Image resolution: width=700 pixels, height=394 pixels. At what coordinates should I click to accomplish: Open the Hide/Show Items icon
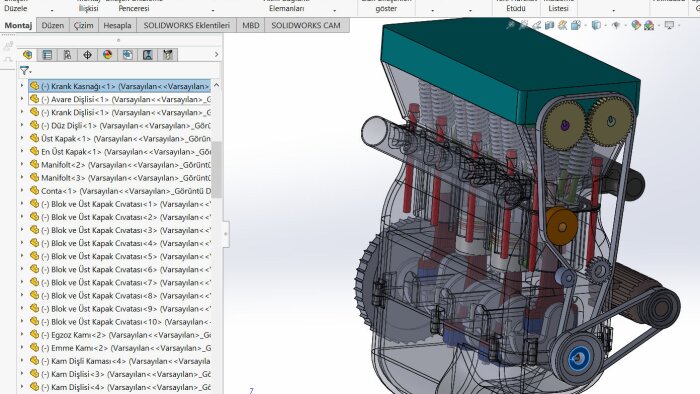point(616,25)
